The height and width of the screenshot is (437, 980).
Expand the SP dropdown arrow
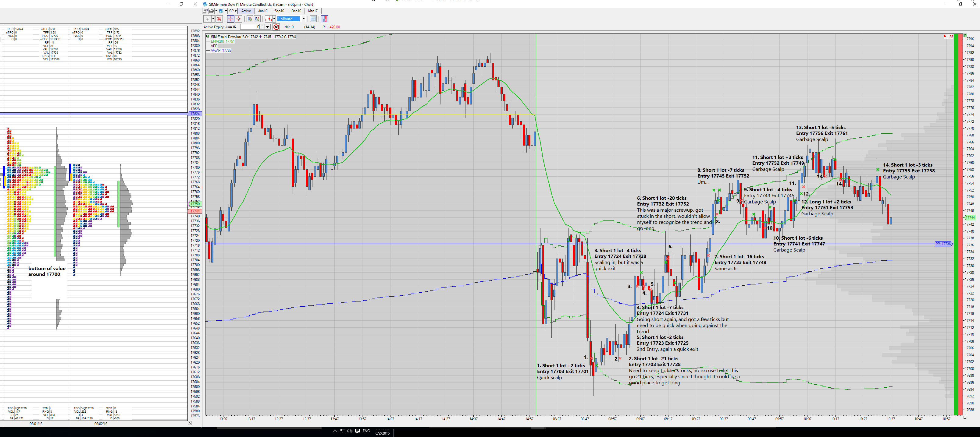[236, 11]
